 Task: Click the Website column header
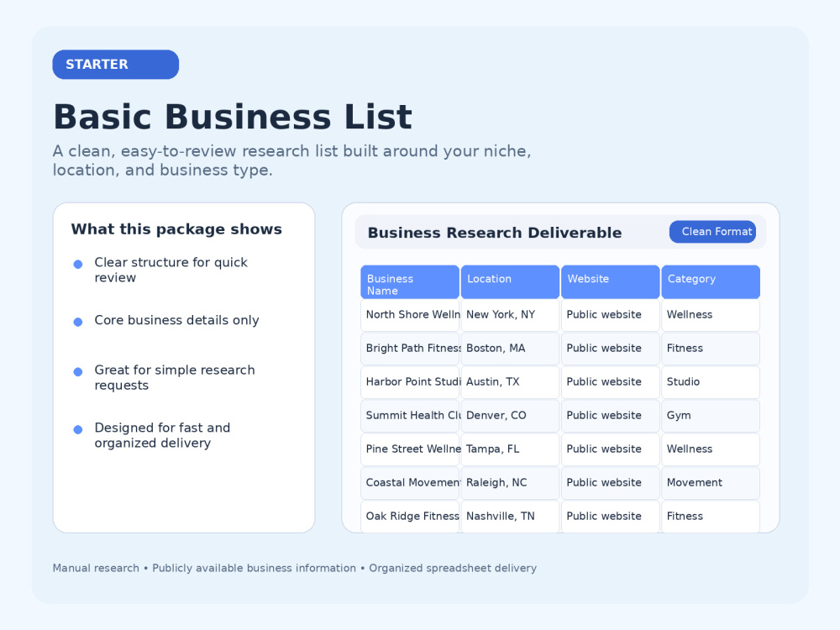click(x=610, y=281)
